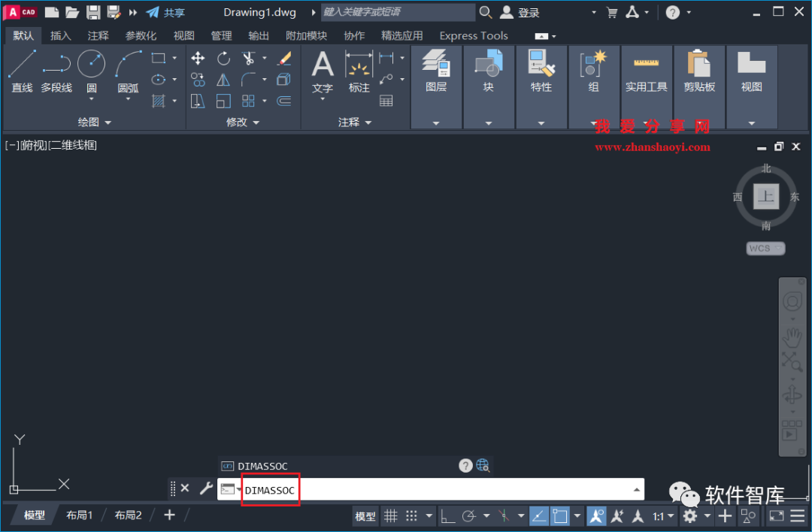
Task: Open the 修改 panel expander
Action: coord(256,122)
